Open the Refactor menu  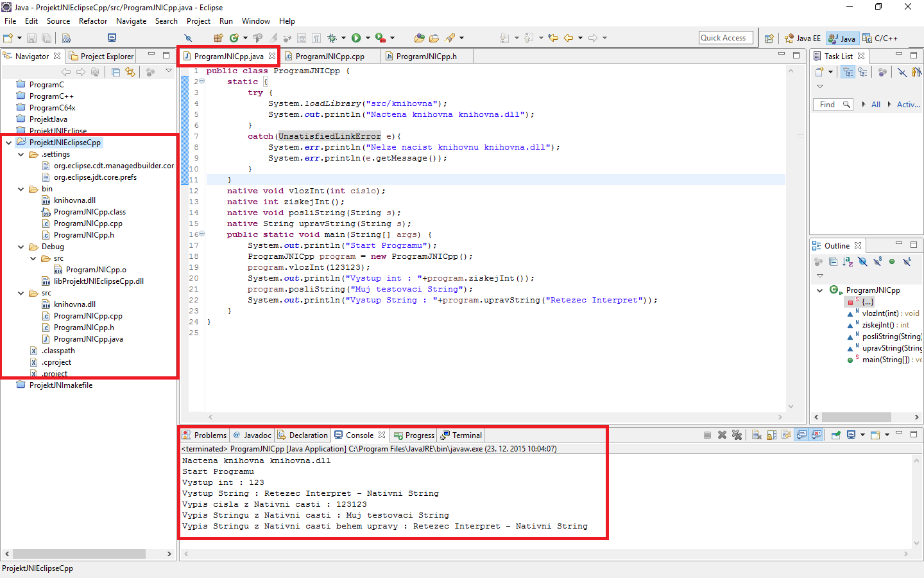93,21
